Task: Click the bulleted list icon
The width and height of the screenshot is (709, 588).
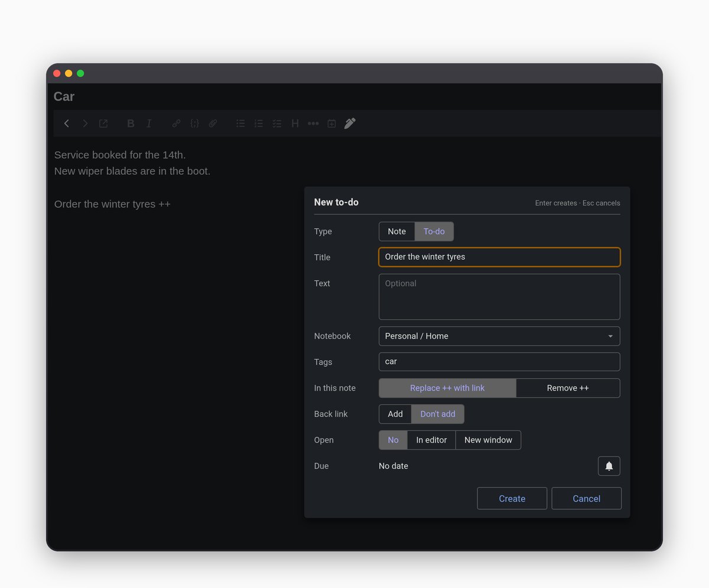Action: click(x=240, y=124)
